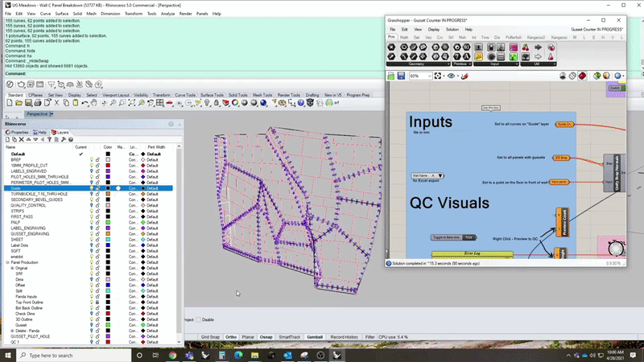Viewport: 644px width, 362px height.
Task: Click the Lock padlock icon in Standard toolbar
Action: click(x=217, y=103)
